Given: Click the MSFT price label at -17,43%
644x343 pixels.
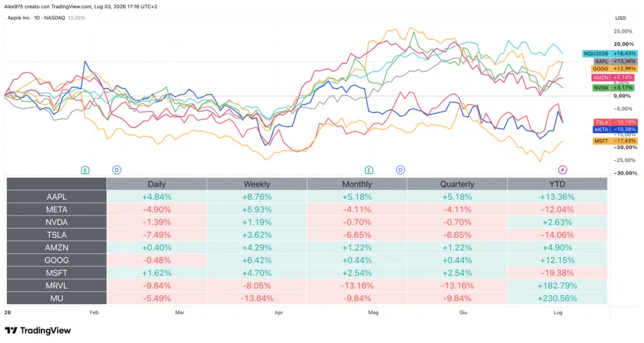Looking at the screenshot, I should pyautogui.click(x=615, y=141).
